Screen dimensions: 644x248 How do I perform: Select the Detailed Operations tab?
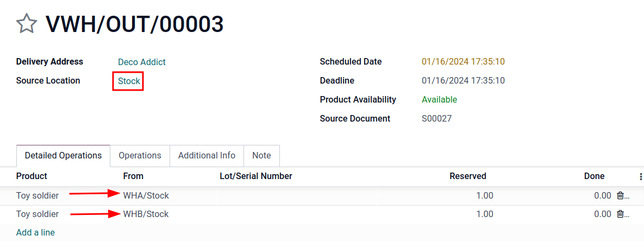(63, 156)
